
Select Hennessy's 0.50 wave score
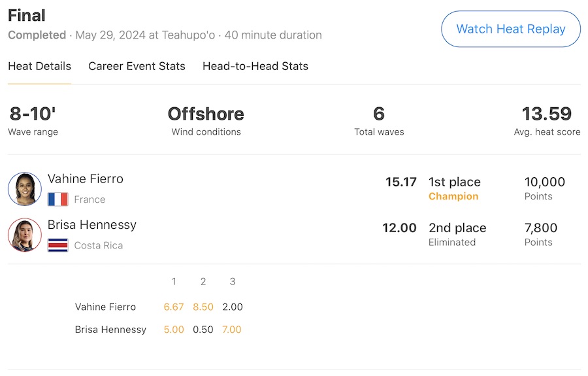tap(203, 330)
